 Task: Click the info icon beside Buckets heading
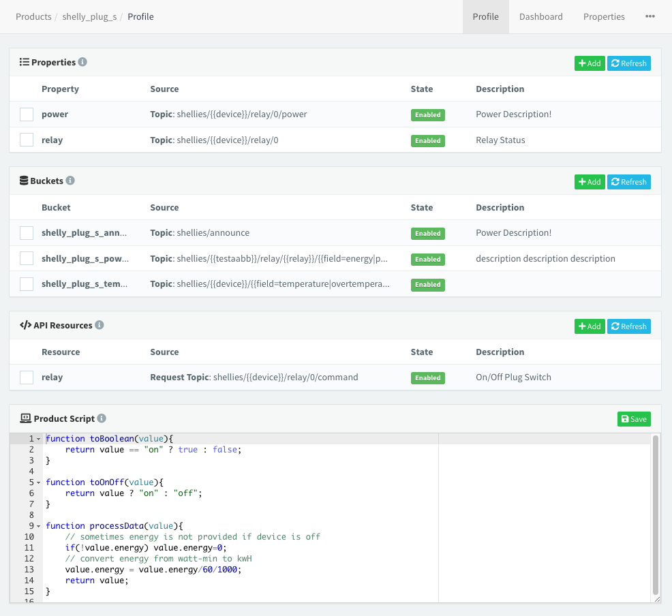[70, 181]
